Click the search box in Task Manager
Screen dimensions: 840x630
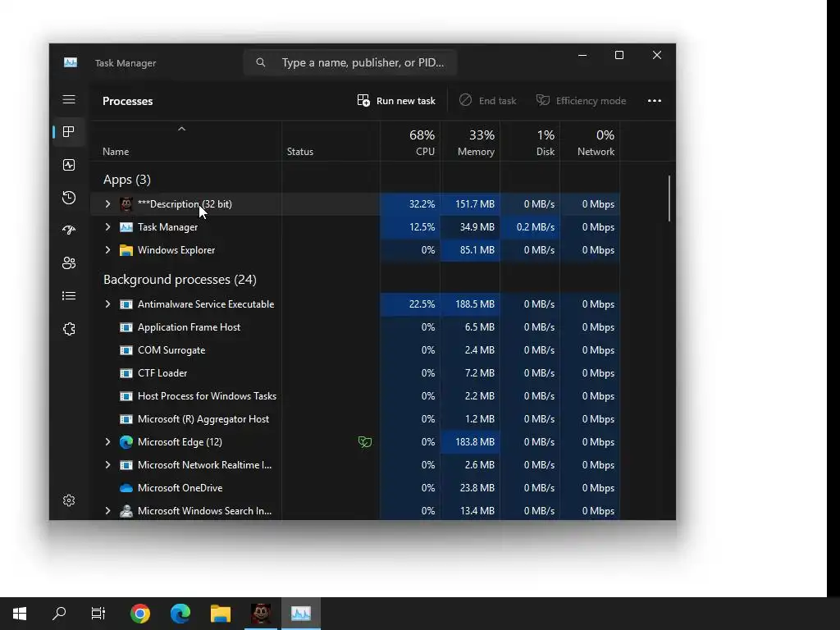[x=350, y=62]
